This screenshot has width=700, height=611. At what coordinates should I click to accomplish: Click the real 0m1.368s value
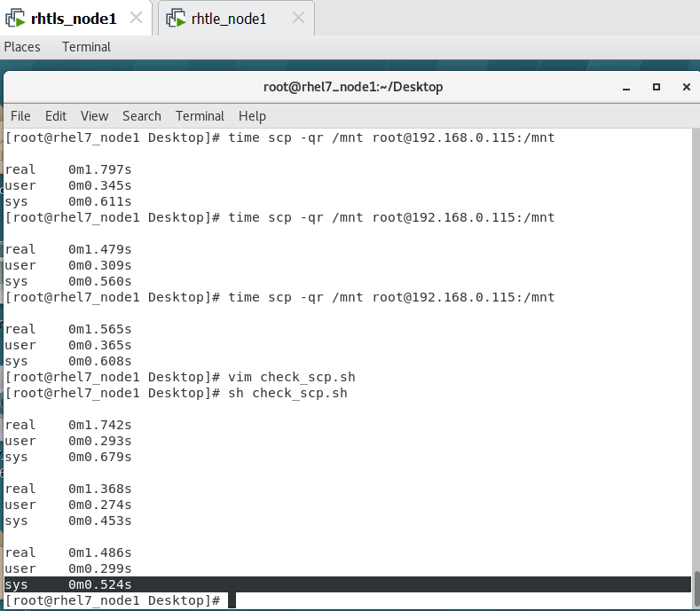point(100,490)
